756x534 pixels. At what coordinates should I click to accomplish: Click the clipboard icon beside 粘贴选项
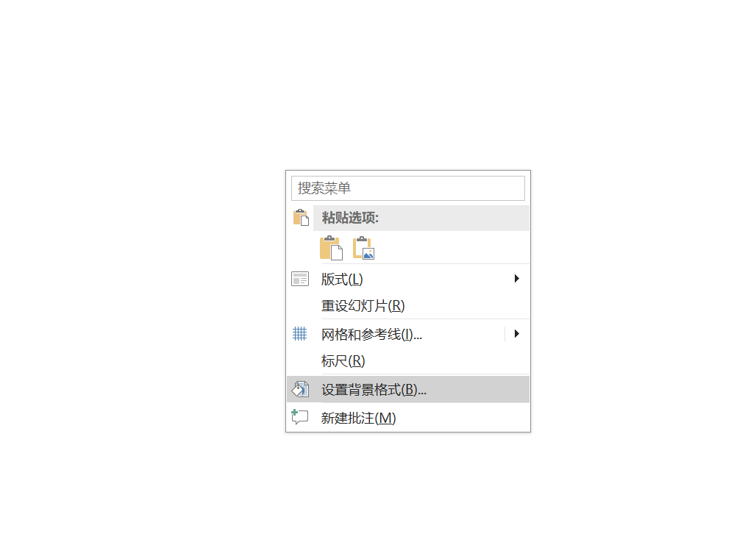(x=301, y=218)
